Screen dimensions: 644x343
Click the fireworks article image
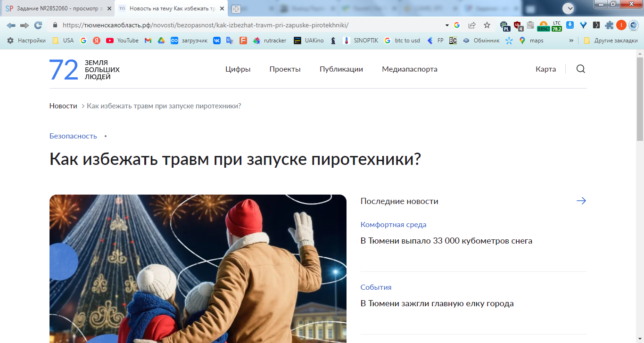[198, 269]
